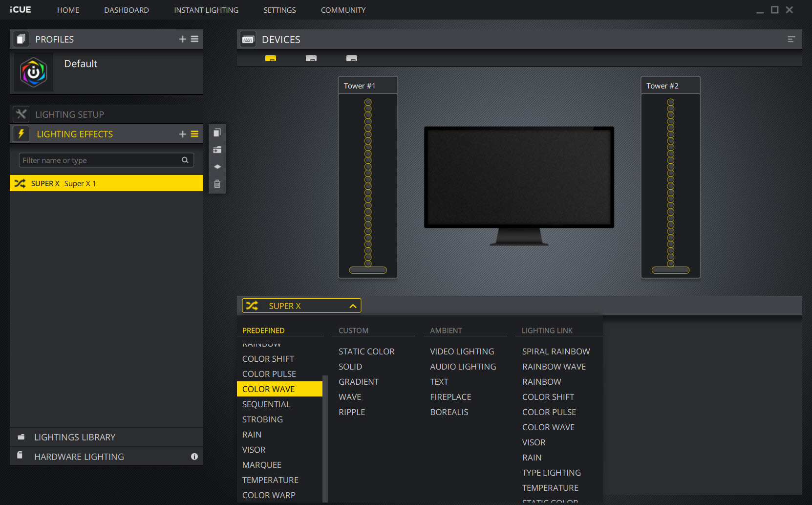This screenshot has height=505, width=812.
Task: Click the predefined list scrollbar
Action: (x=325, y=439)
